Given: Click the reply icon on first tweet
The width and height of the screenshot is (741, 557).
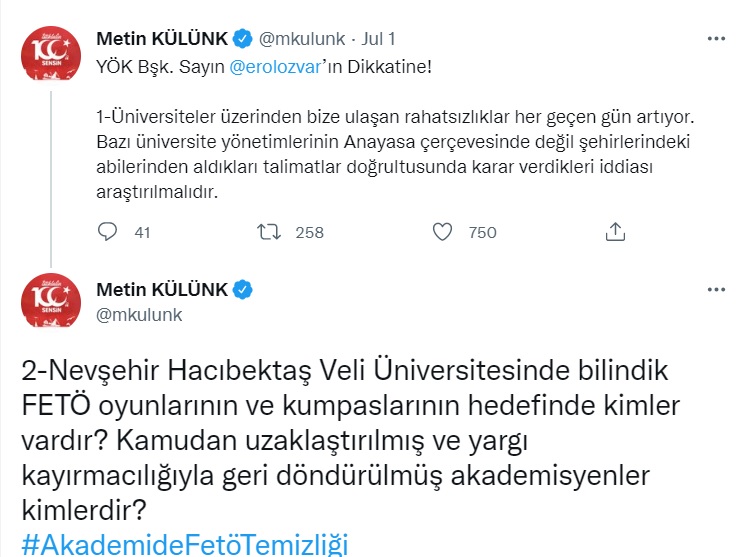Looking at the screenshot, I should (109, 232).
